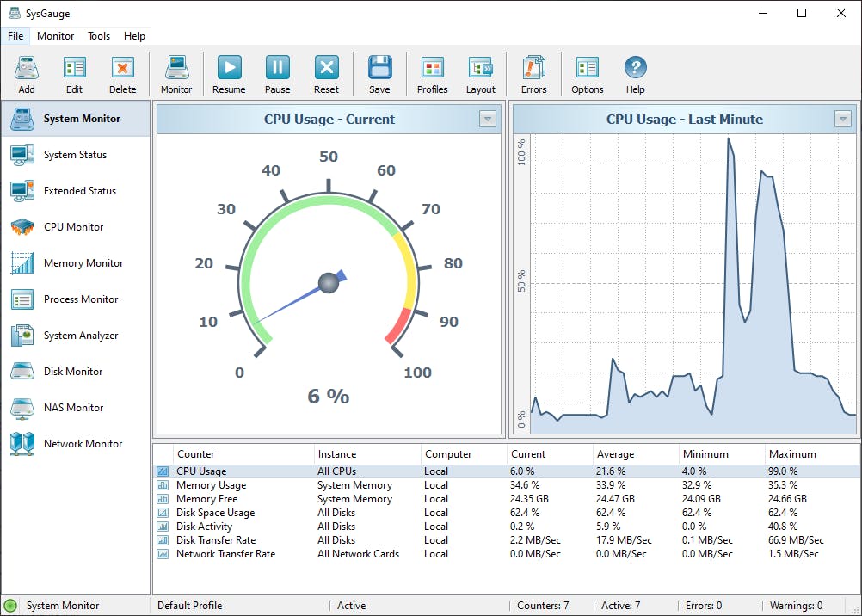The width and height of the screenshot is (862, 616).
Task: Click the CPU gauge needle dial
Action: (x=328, y=283)
